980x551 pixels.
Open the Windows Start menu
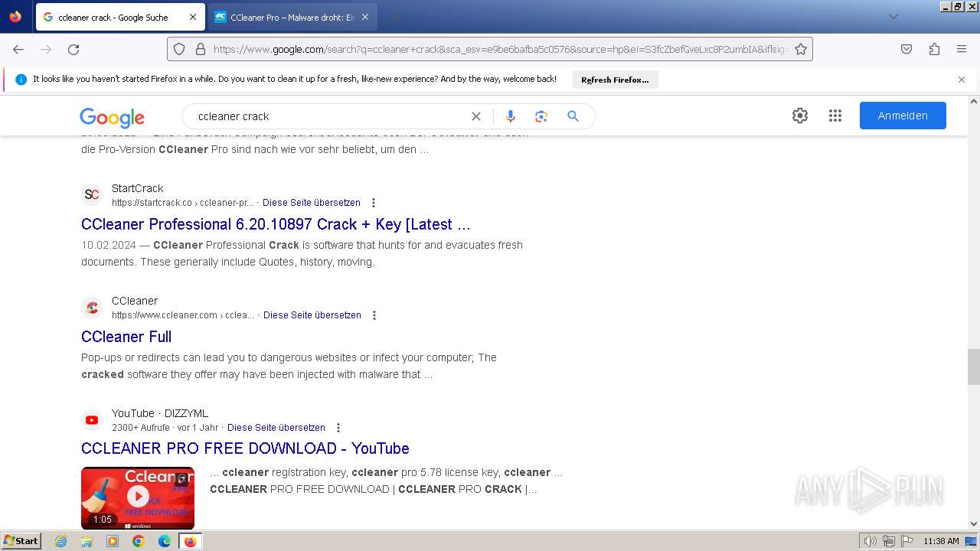coord(21,541)
